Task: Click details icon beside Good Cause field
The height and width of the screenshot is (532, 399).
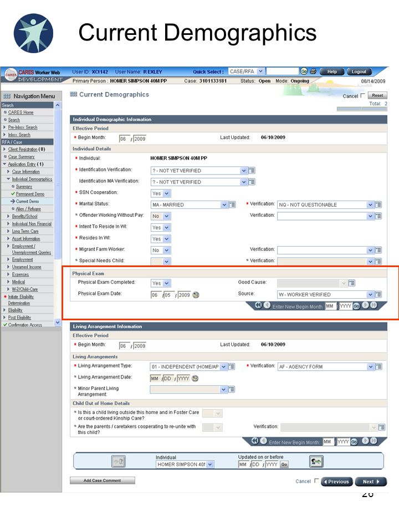Action: [x=352, y=283]
